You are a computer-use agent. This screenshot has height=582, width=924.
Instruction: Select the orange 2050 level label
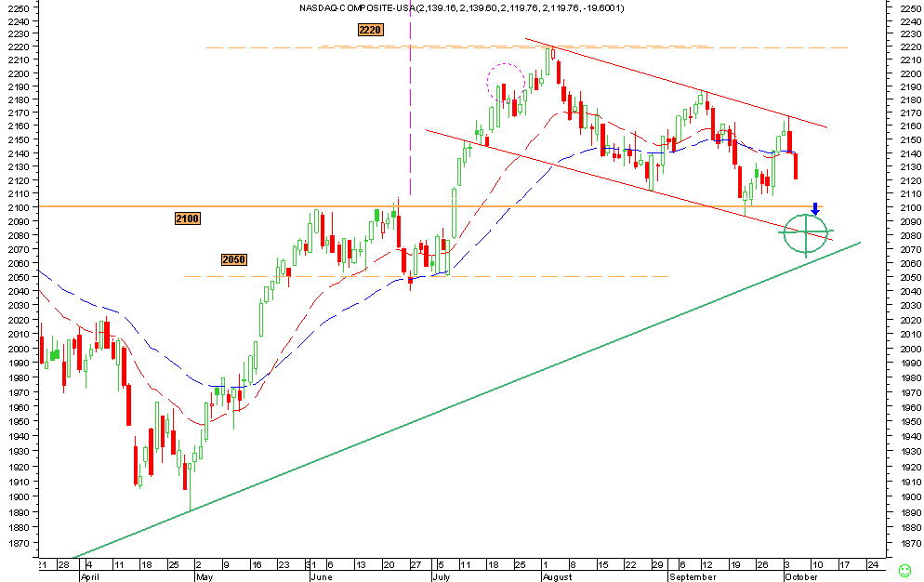tap(234, 259)
